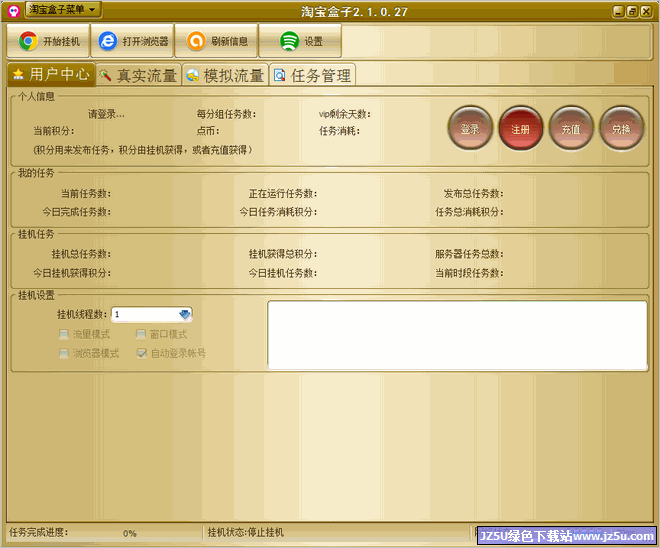
Task: Click the 点币 label
Action: (208, 131)
